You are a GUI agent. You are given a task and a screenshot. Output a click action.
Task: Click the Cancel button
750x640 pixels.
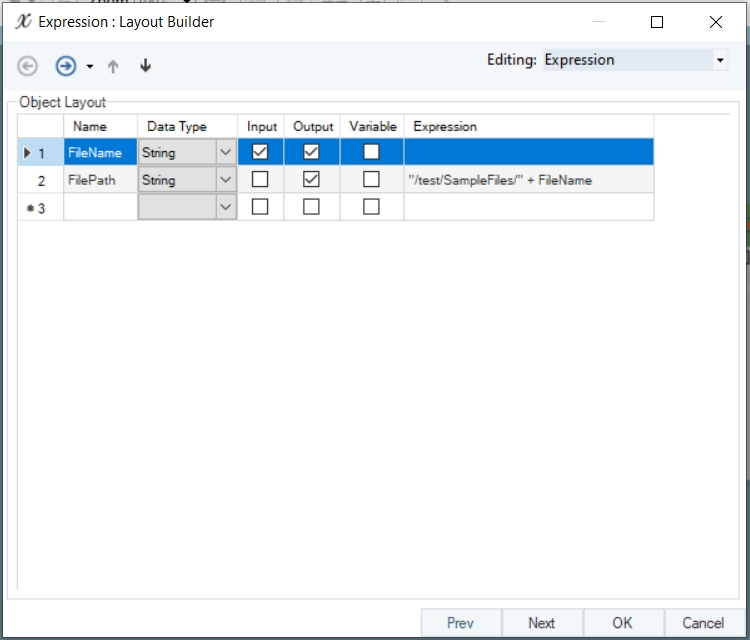703,623
